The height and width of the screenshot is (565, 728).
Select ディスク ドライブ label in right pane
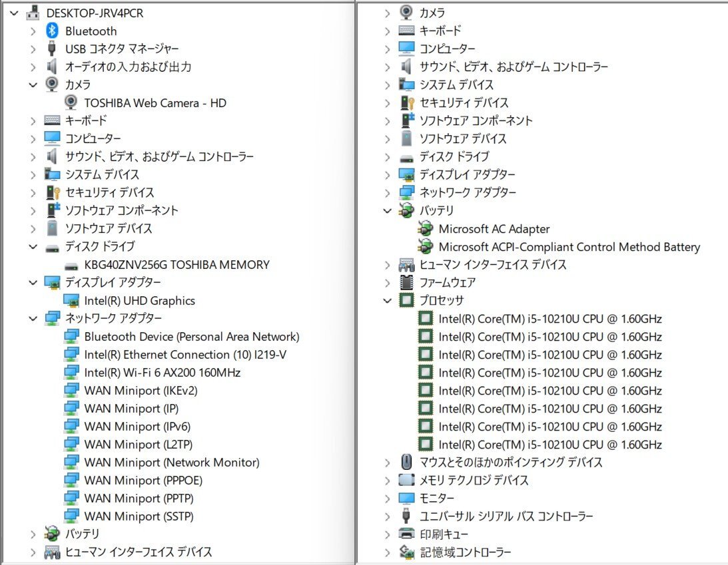click(454, 157)
